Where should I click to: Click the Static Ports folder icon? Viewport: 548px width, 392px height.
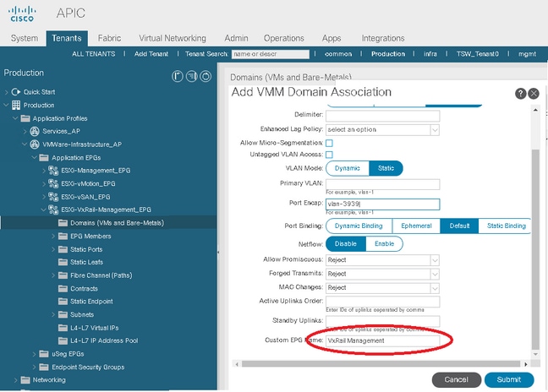[x=63, y=249]
